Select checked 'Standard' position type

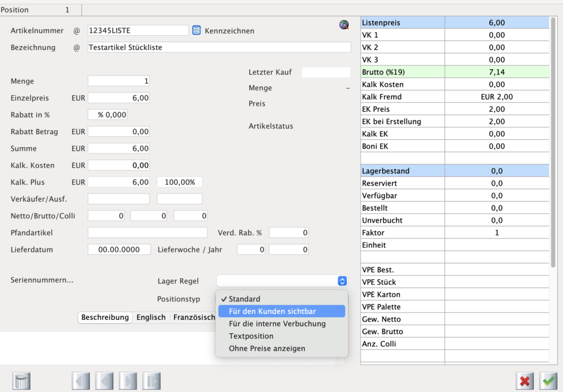pyautogui.click(x=244, y=299)
